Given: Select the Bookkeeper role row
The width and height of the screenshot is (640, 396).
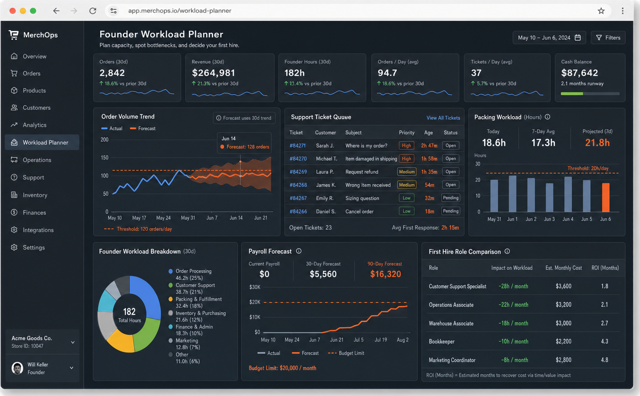Looking at the screenshot, I should pos(523,341).
